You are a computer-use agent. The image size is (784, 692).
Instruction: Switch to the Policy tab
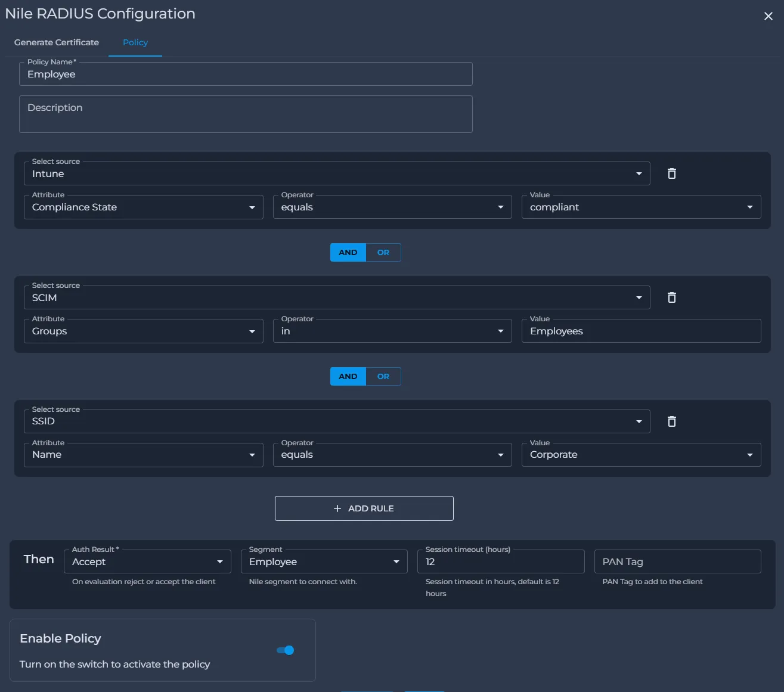135,42
